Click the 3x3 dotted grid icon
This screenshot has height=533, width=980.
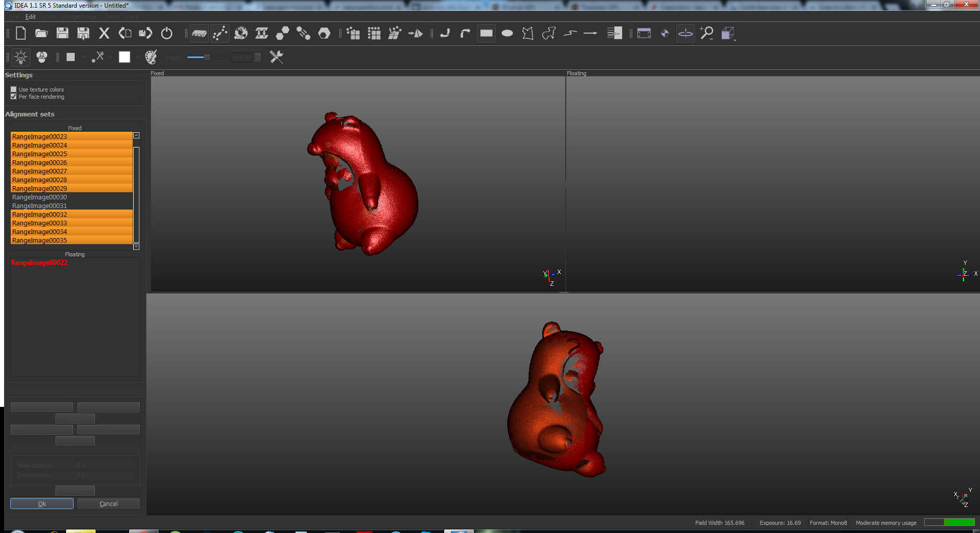pyautogui.click(x=374, y=34)
